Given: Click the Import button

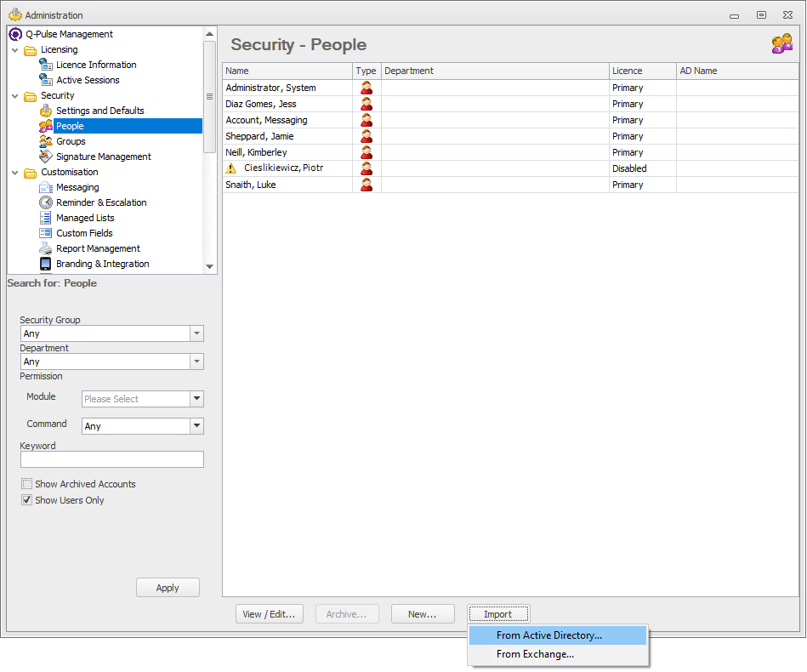Looking at the screenshot, I should 498,614.
